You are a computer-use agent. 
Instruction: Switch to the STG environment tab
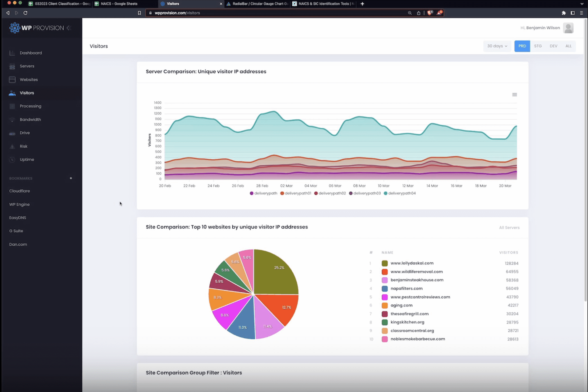click(x=538, y=46)
